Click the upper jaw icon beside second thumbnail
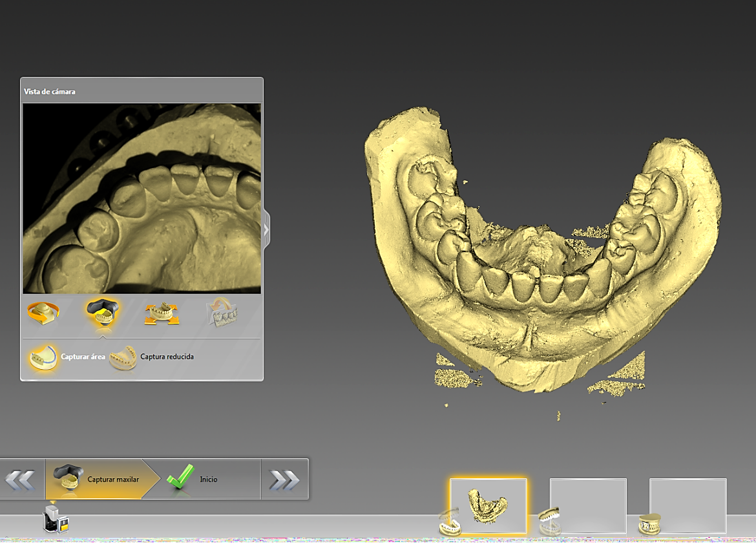 point(549,521)
